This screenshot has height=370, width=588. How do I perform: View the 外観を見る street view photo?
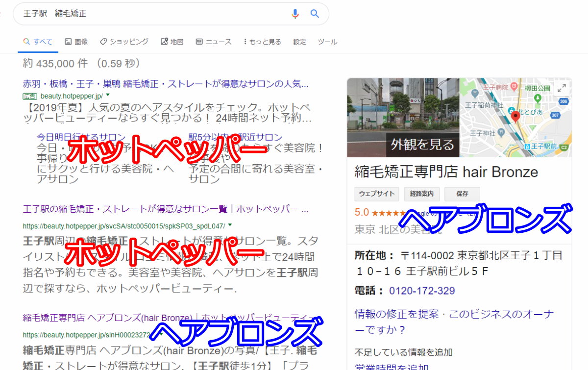(x=403, y=118)
